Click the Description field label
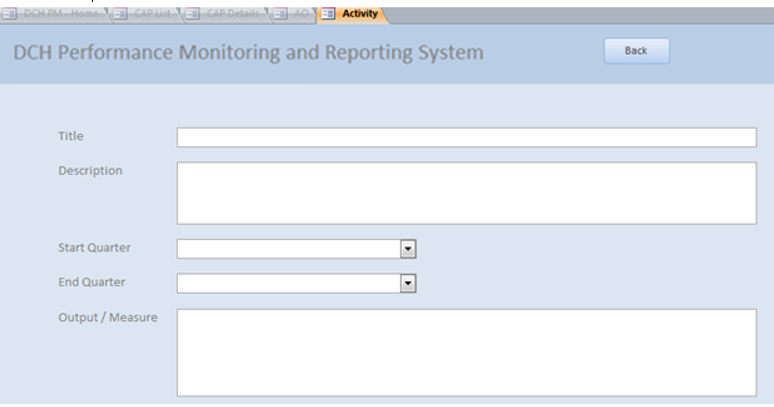Screen dimensions: 774x407 (90, 171)
